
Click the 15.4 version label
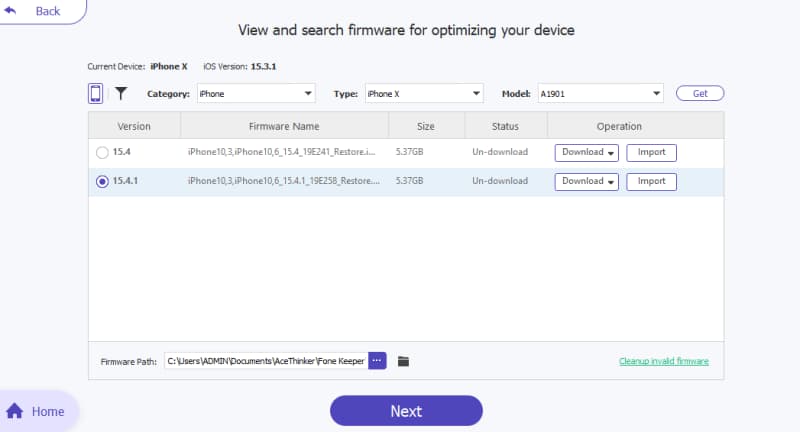click(x=121, y=152)
